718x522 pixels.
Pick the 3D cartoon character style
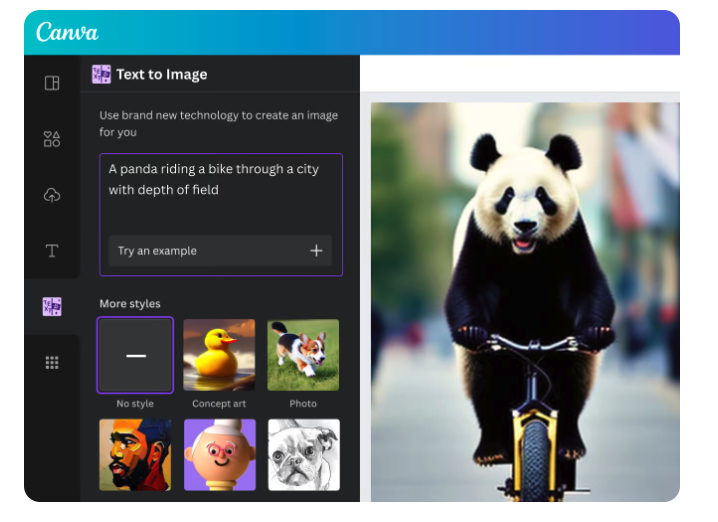219,455
